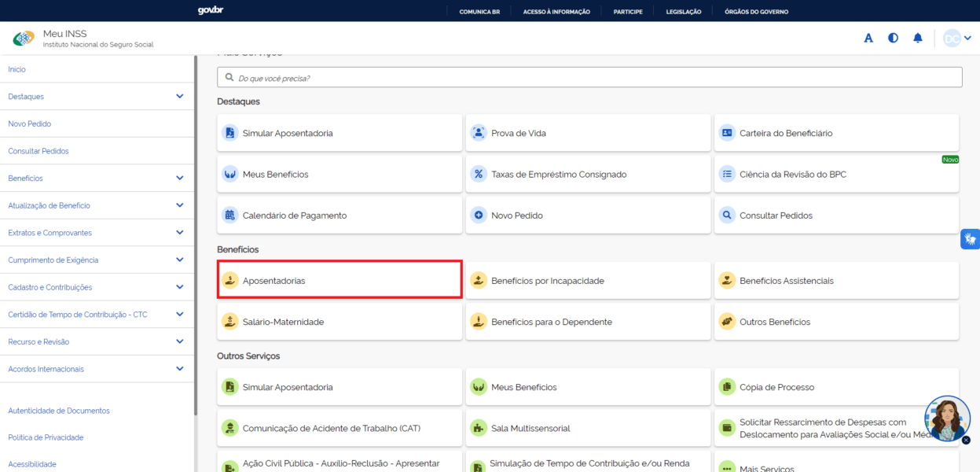Open the Consultar Pedidos magnifier icon
The width and height of the screenshot is (980, 472).
(726, 214)
